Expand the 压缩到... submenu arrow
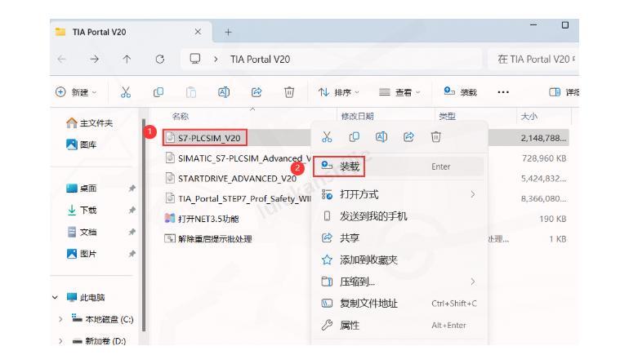 473,282
